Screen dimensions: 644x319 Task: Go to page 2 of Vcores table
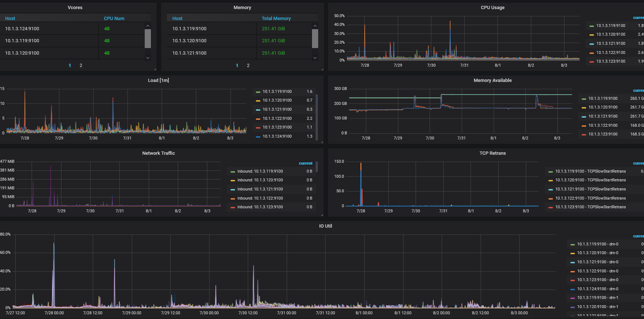pos(81,66)
